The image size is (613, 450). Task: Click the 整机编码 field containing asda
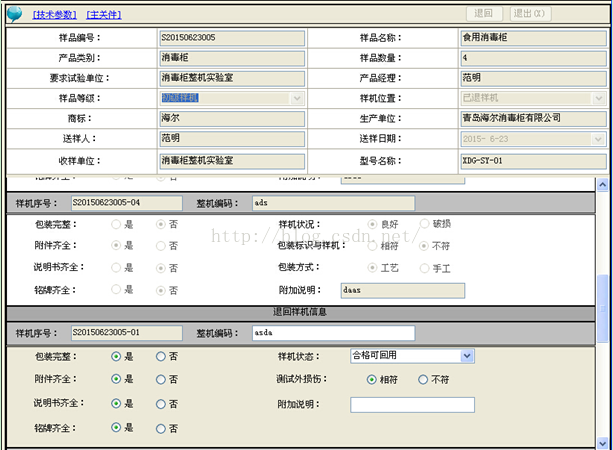(333, 333)
